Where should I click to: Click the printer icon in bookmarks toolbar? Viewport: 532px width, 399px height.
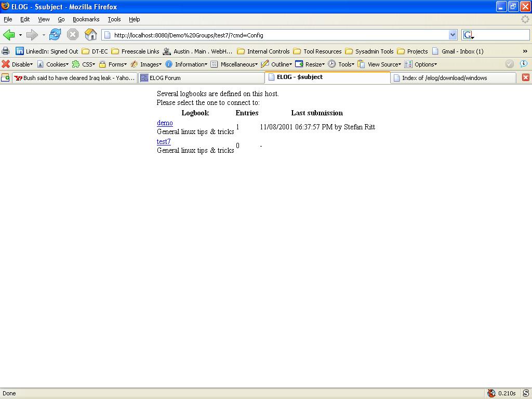[x=5, y=51]
